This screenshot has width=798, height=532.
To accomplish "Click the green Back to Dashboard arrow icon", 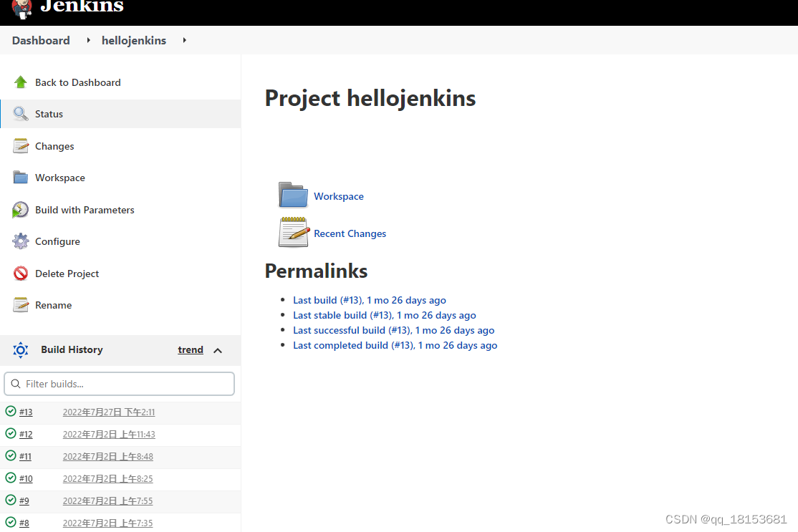I will tap(21, 82).
